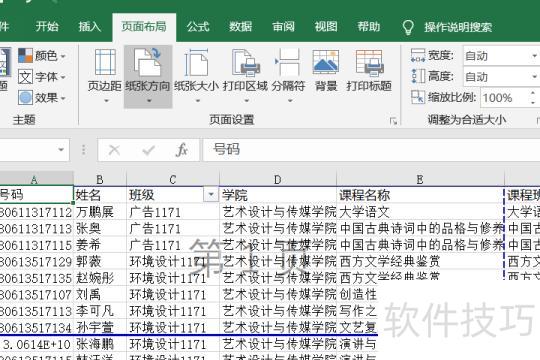Click the cell containing 张奥
This screenshot has height=360, width=540.
pyautogui.click(x=100, y=228)
